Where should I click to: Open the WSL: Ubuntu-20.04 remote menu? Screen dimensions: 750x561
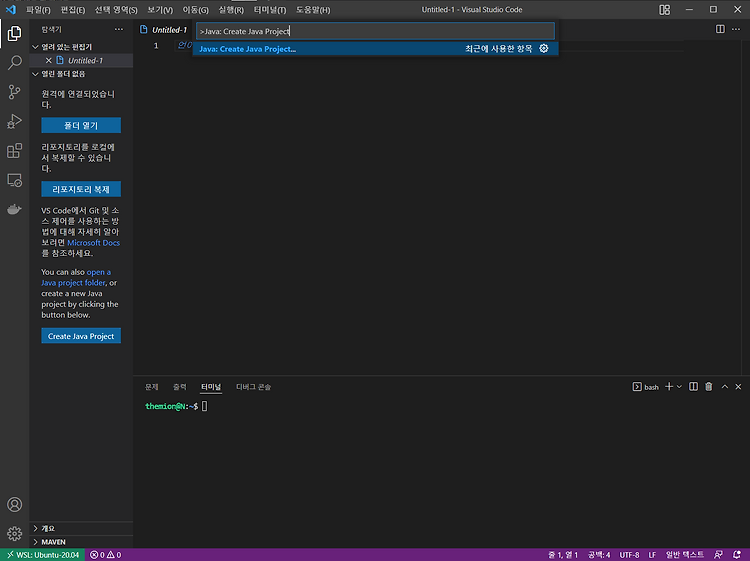(x=43, y=555)
